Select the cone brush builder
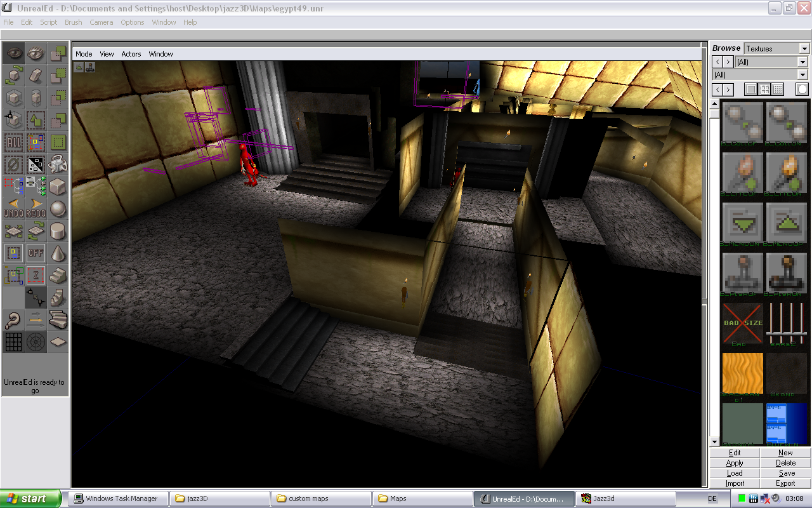Viewport: 812px width, 508px height. tap(58, 253)
